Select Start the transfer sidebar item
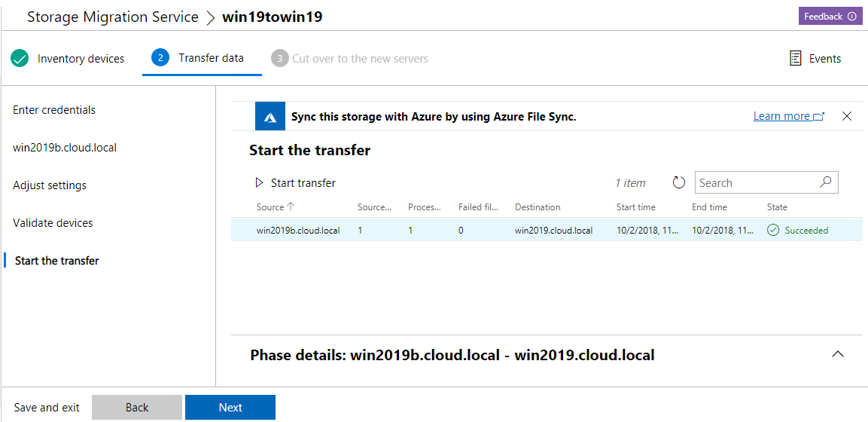The width and height of the screenshot is (868, 422). (x=57, y=260)
